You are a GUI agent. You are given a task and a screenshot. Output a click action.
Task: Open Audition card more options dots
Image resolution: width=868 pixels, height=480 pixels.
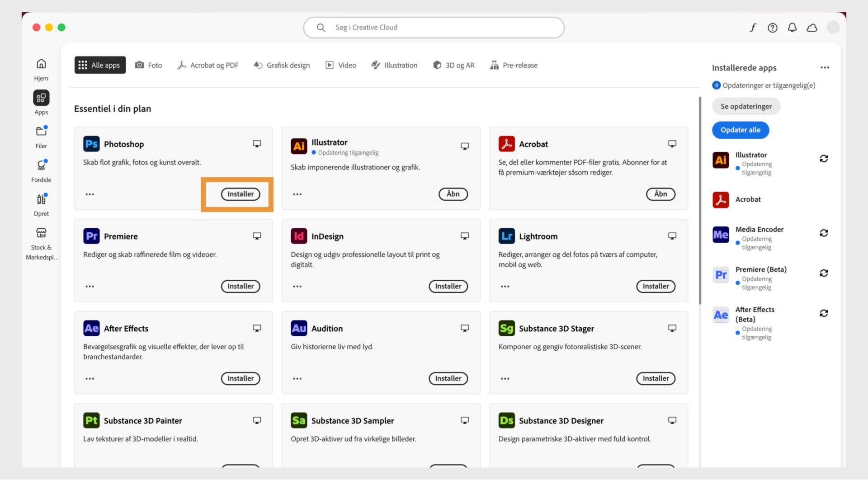[x=297, y=379]
